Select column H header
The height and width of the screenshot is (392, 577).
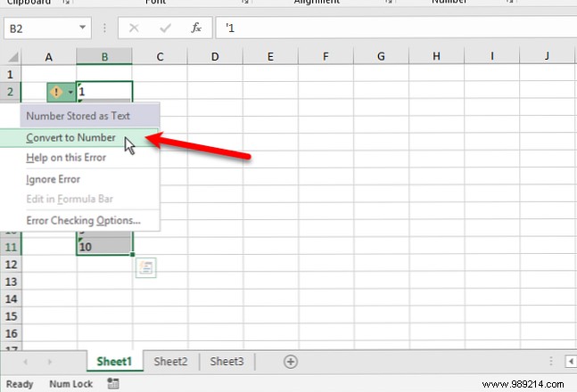click(436, 57)
